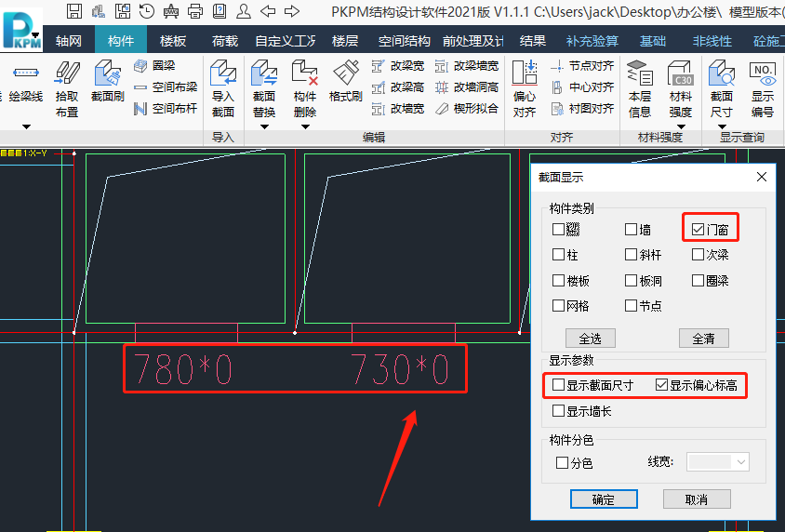Open the PKPM logo menu
The height and width of the screenshot is (532, 785).
pos(21,29)
